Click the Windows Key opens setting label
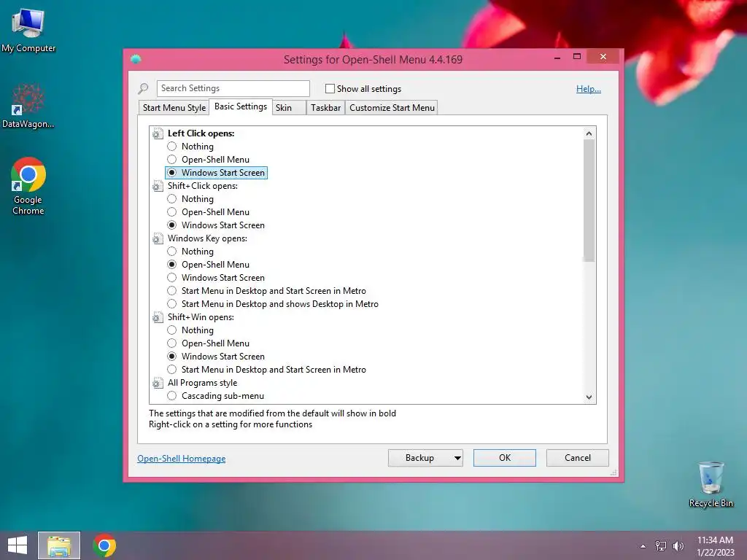The height and width of the screenshot is (560, 747). pos(207,238)
